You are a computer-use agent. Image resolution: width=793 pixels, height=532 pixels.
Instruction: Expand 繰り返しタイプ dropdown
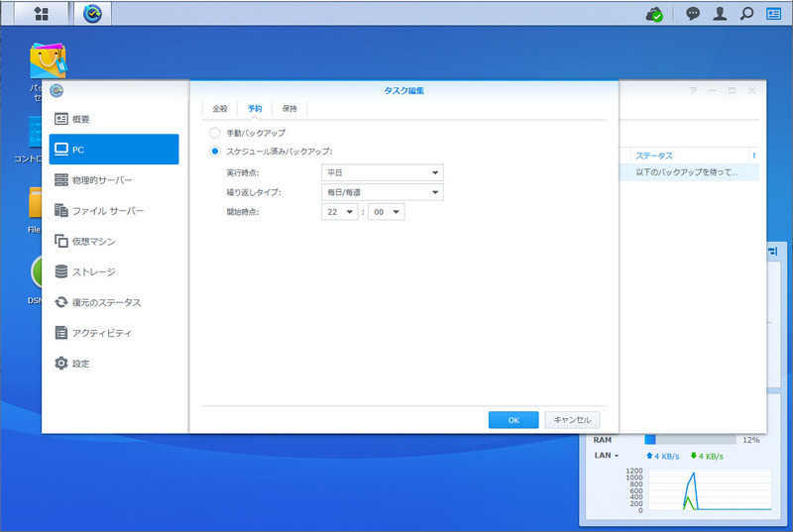point(383,192)
